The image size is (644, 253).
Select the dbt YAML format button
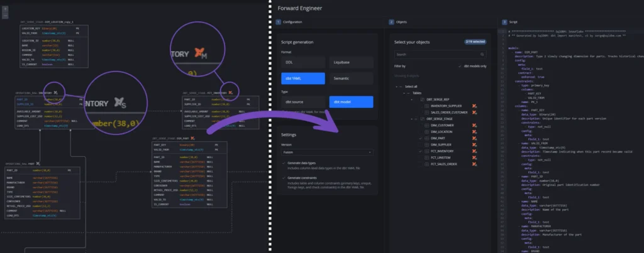(x=303, y=78)
